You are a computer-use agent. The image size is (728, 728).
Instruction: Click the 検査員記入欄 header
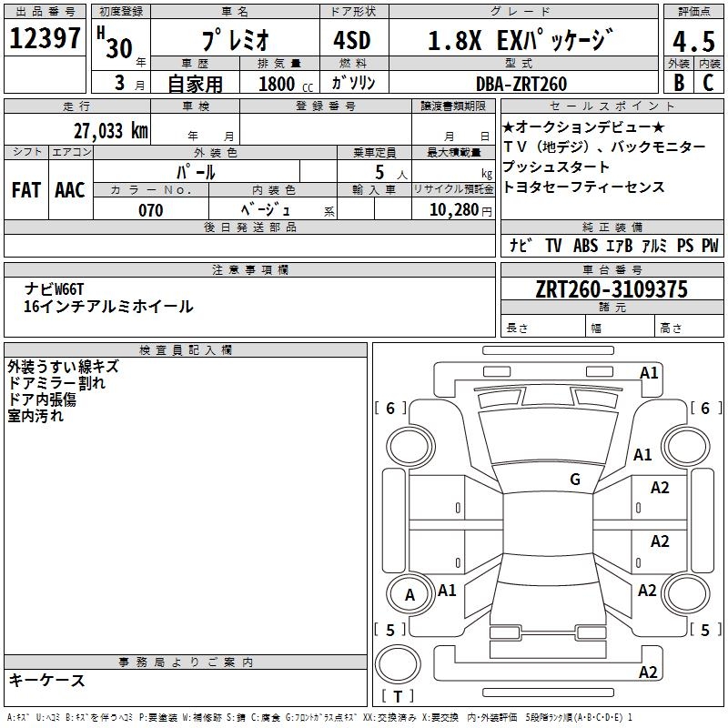click(x=186, y=350)
